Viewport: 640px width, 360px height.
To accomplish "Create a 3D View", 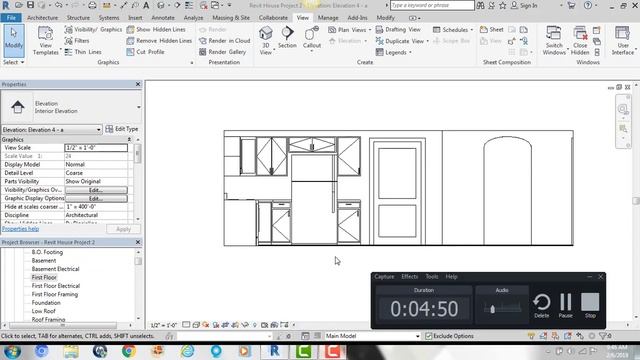I will pos(266,40).
